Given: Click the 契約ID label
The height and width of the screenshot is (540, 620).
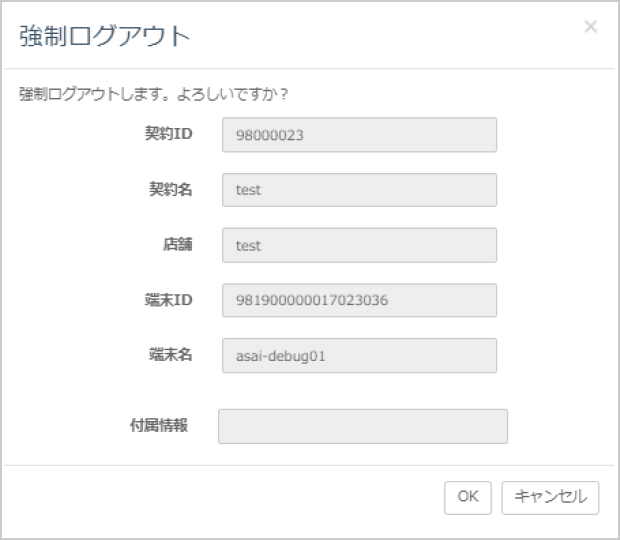Looking at the screenshot, I should 168,134.
